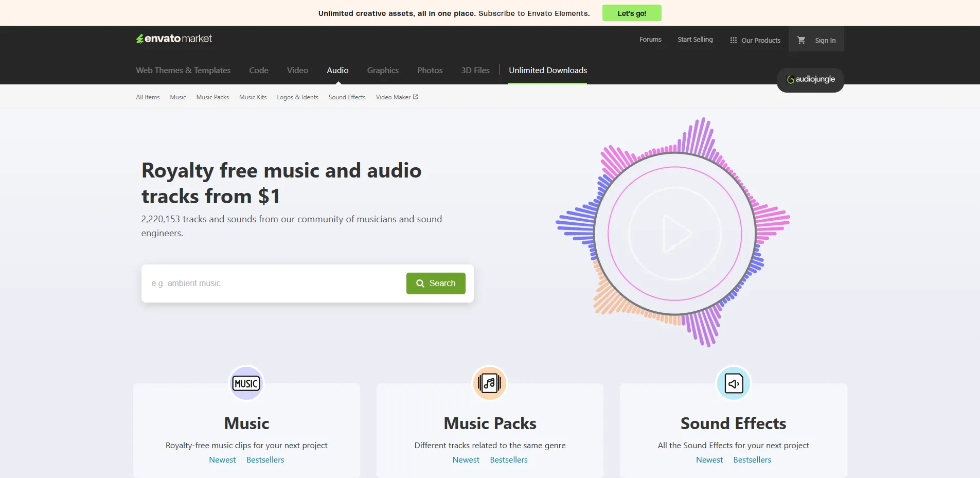The width and height of the screenshot is (980, 478).
Task: Click the Sound Effects speaker icon
Action: [x=734, y=383]
